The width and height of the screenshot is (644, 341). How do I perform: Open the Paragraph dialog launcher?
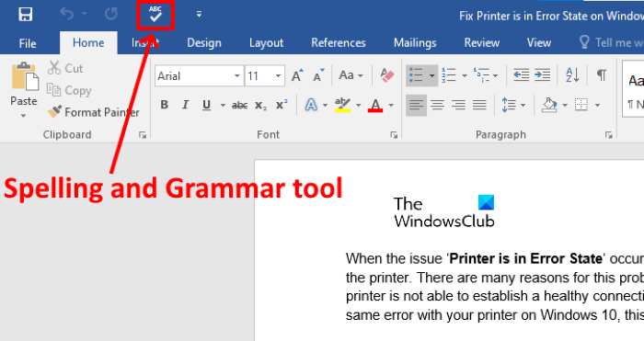[608, 134]
